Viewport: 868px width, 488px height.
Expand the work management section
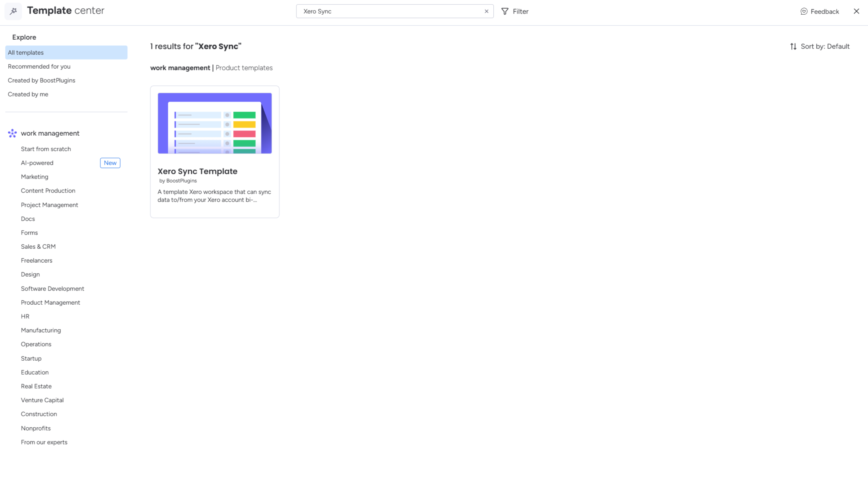point(50,133)
